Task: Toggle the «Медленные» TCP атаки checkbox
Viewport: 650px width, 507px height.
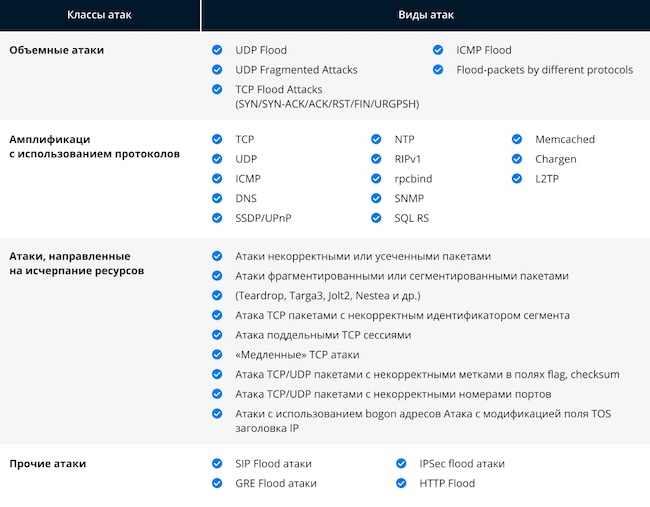Action: tap(217, 355)
